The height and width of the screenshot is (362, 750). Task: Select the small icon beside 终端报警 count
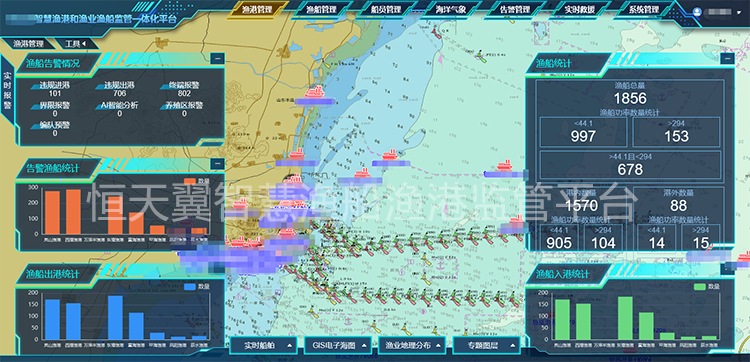click(164, 87)
